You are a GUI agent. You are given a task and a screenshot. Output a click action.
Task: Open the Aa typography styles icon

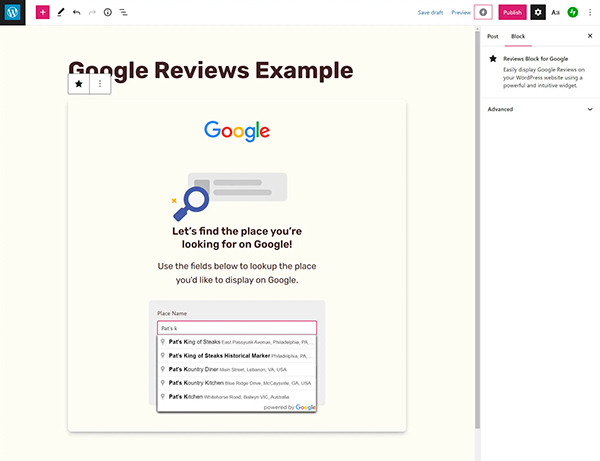[555, 12]
